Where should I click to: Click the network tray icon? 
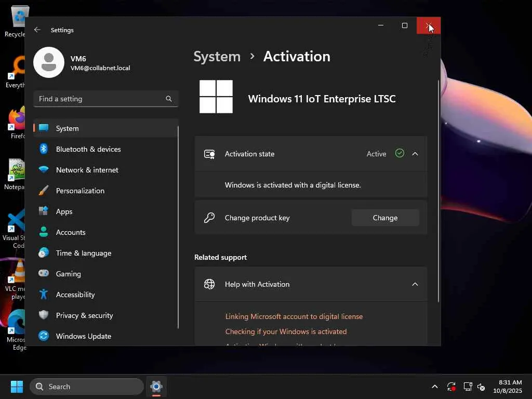pyautogui.click(x=468, y=387)
